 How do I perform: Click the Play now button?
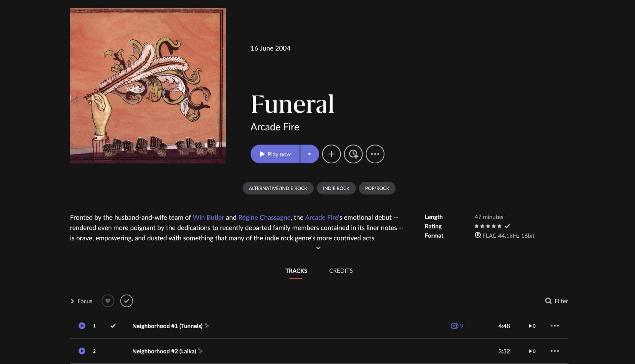point(275,154)
